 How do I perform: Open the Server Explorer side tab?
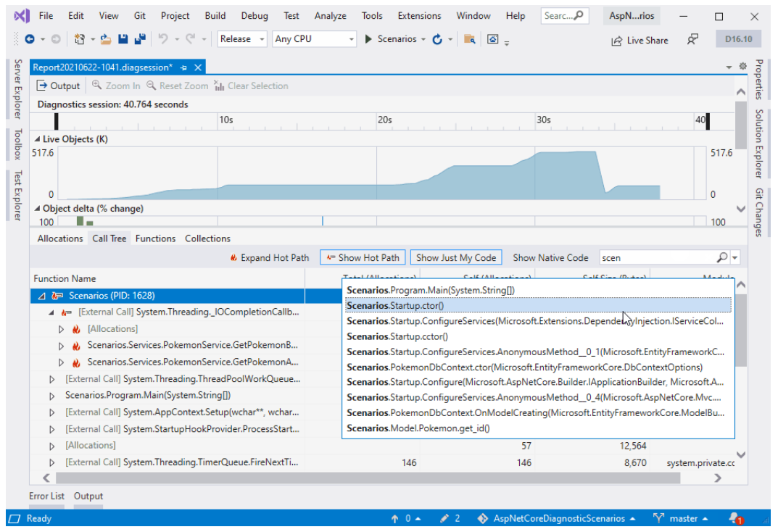17,89
